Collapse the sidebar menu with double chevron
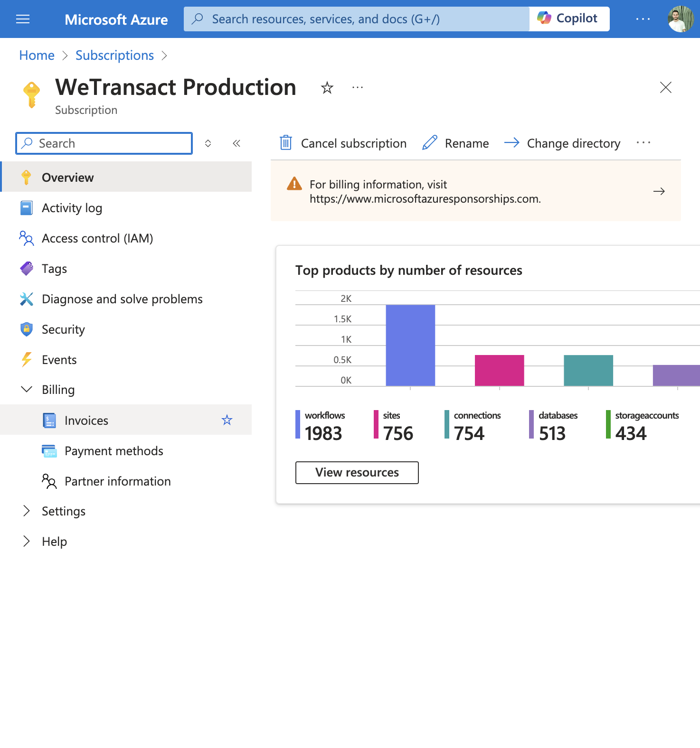Viewport: 700px width, 748px height. 236,143
